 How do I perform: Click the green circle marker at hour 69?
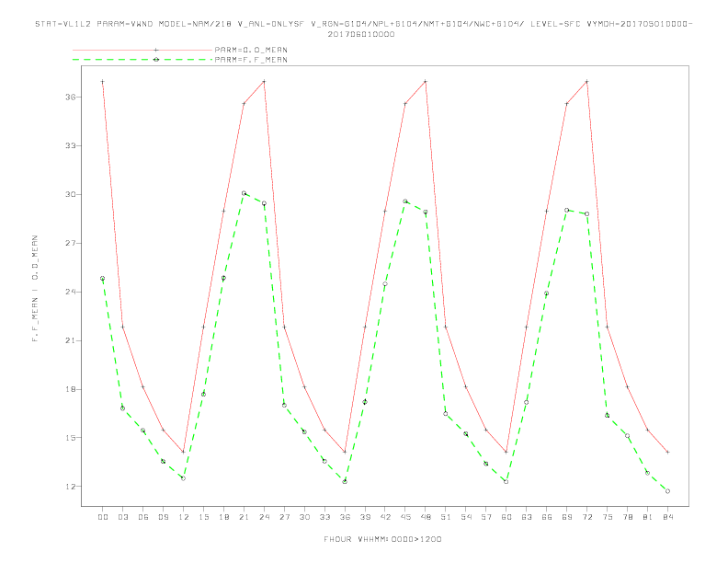[567, 210]
